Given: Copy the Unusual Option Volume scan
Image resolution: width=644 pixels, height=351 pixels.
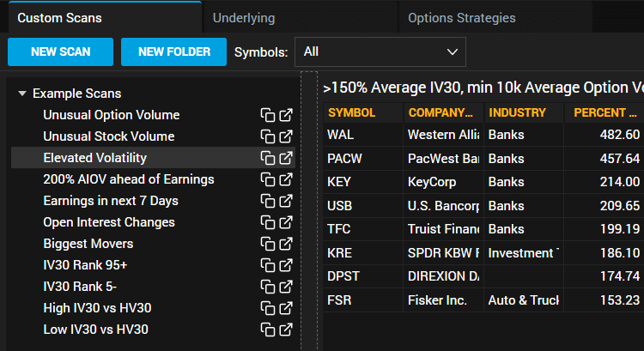Looking at the screenshot, I should [x=268, y=115].
